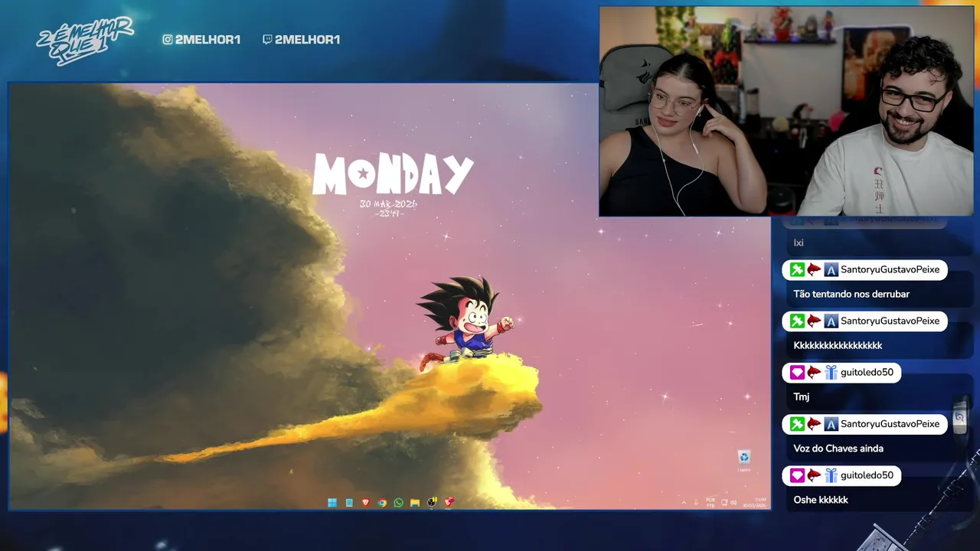Click the "Tão tentando nos derrubar" chat message
980x551 pixels.
[851, 294]
